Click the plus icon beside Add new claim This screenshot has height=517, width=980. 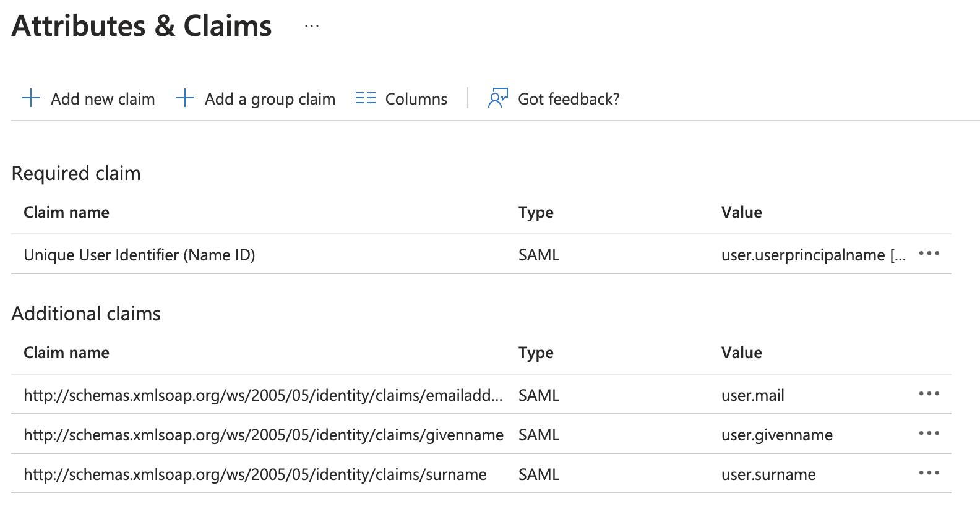tap(31, 98)
